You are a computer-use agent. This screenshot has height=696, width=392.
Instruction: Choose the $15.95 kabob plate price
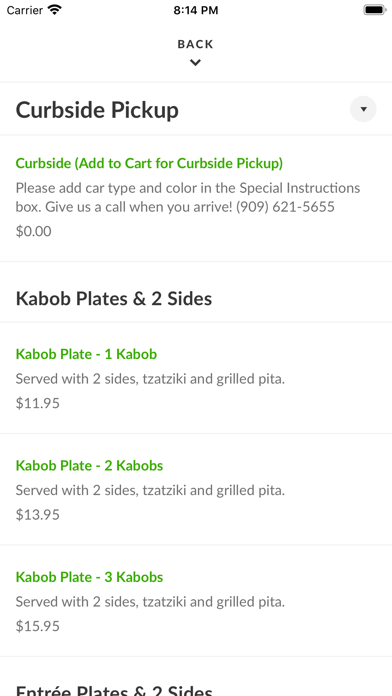[x=38, y=626]
